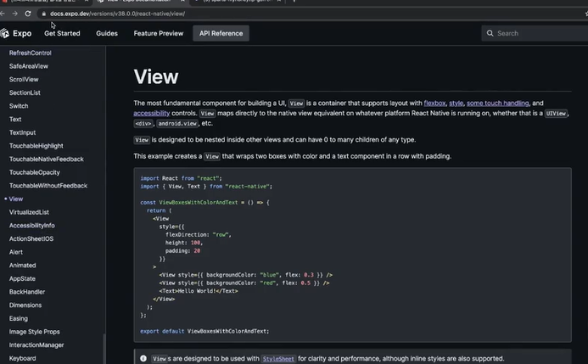The height and width of the screenshot is (364, 588).
Task: Go forward with the browser forward arrow
Action: point(15,14)
